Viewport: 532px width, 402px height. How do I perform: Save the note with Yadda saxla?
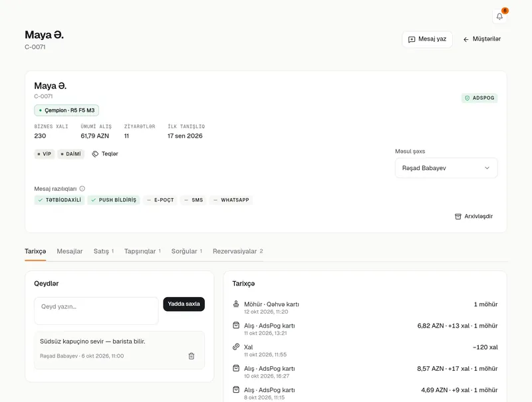(x=184, y=304)
